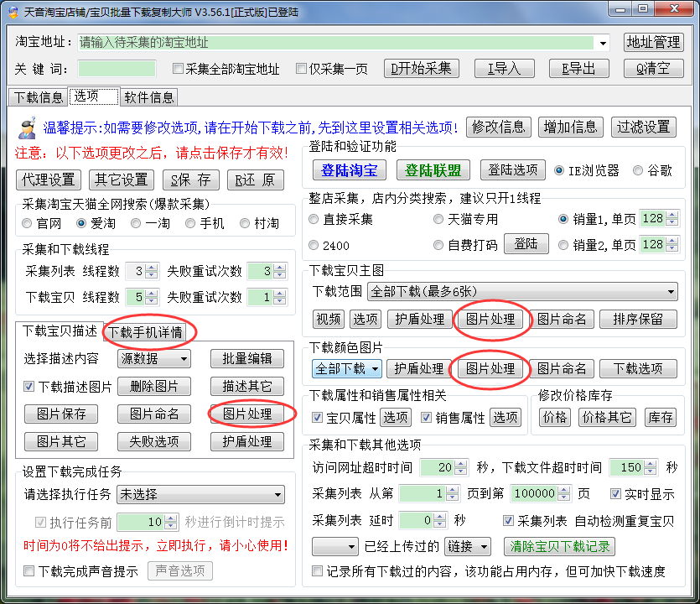The image size is (700, 604).
Task: Click the mascot icon beside 温馨提示
Action: click(27, 128)
